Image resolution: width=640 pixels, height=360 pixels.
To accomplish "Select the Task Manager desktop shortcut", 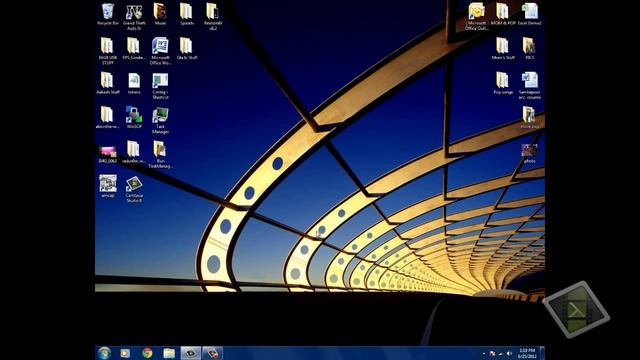I will click(x=160, y=120).
